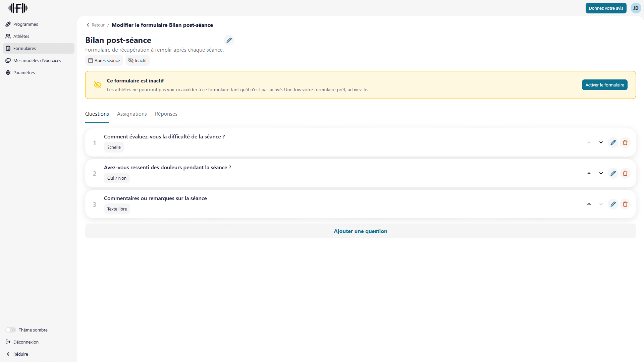This screenshot has height=362, width=644.
Task: Edit question 2 using the pencil icon
Action: point(613,173)
